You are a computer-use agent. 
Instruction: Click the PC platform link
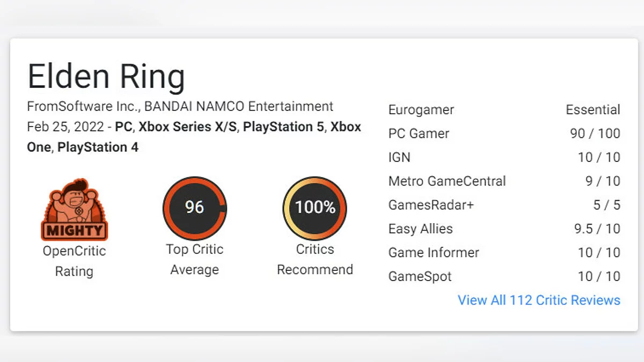(125, 127)
